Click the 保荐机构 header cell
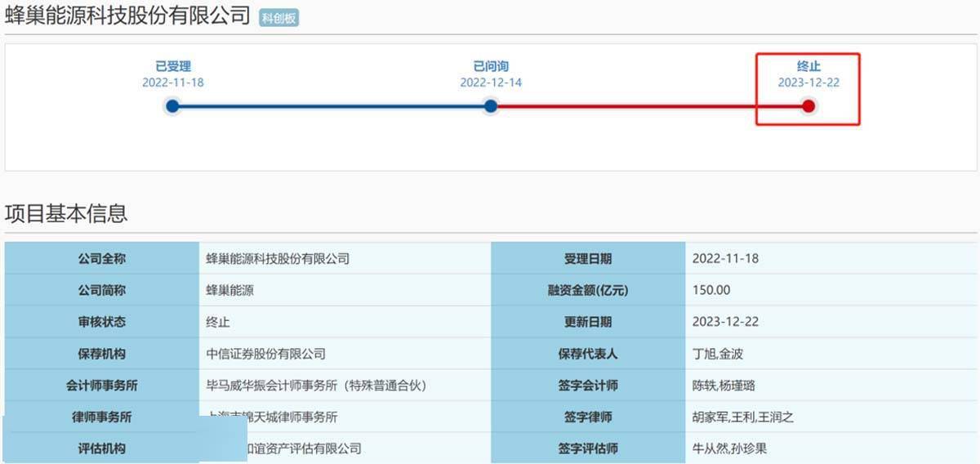The height and width of the screenshot is (464, 980). pyautogui.click(x=102, y=354)
